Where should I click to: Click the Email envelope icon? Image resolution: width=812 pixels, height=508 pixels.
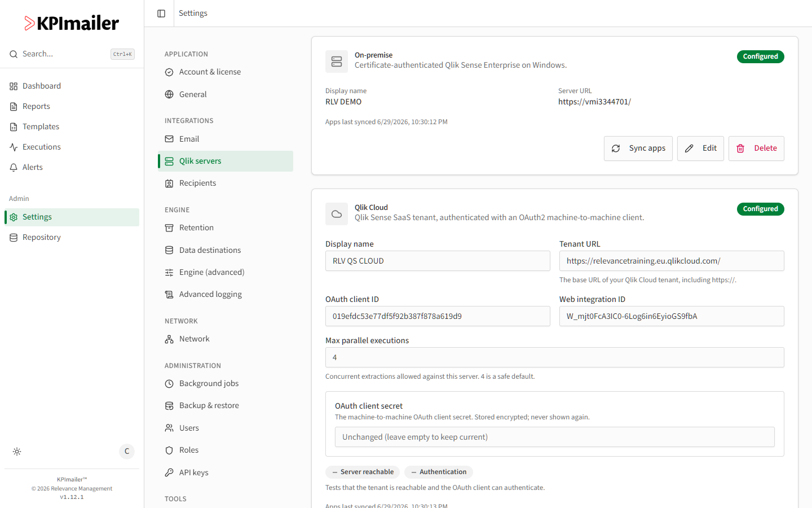(169, 139)
